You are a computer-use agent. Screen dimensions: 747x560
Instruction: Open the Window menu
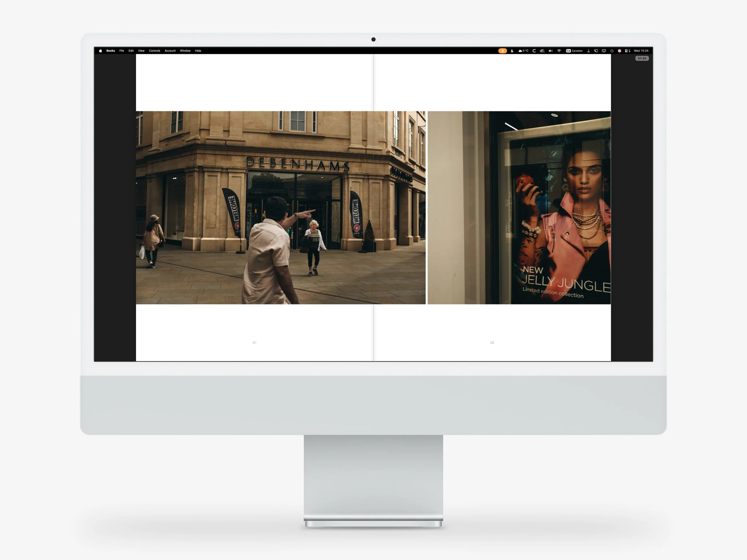pos(185,51)
